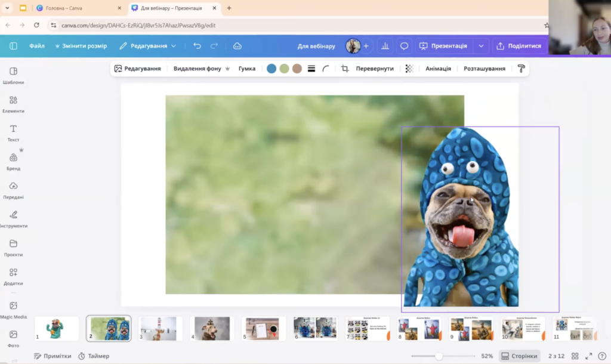
Task: Click the copy style paint roller icon
Action: click(x=521, y=69)
